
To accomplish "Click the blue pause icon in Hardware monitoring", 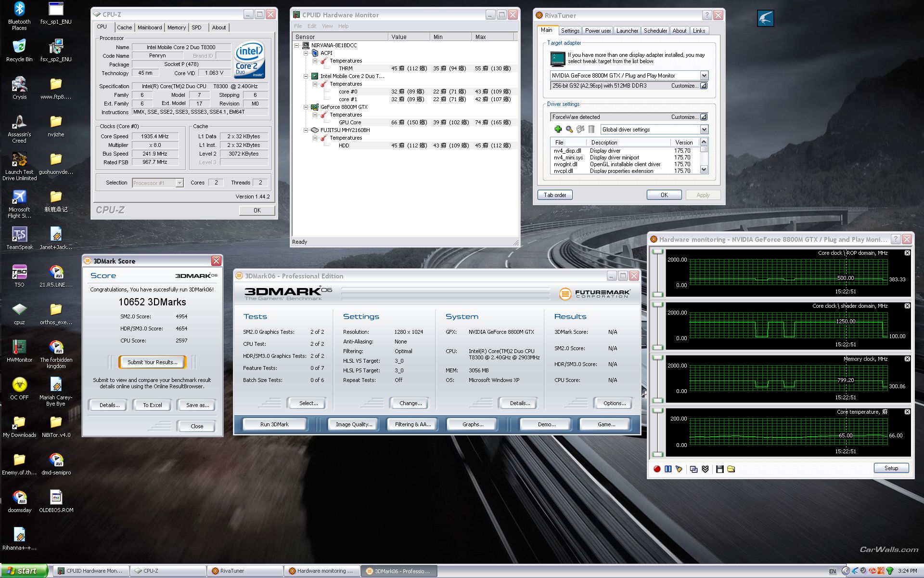I will (668, 469).
